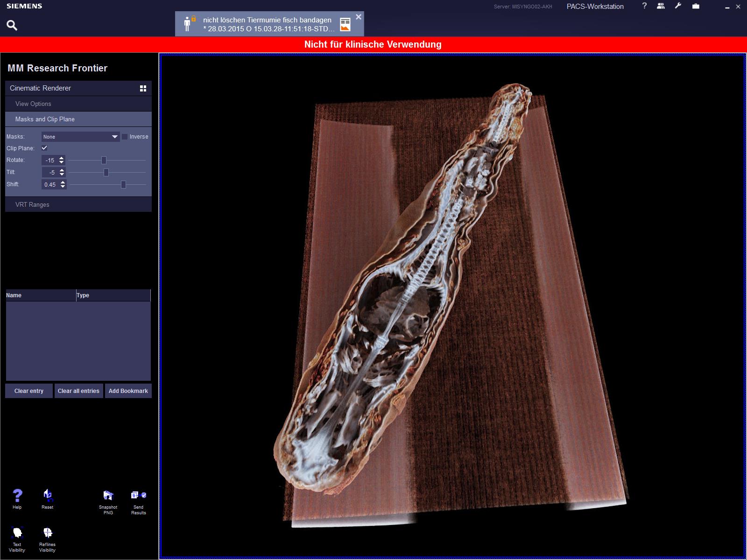Click the search magnifier icon
The width and height of the screenshot is (747, 560).
12,25
